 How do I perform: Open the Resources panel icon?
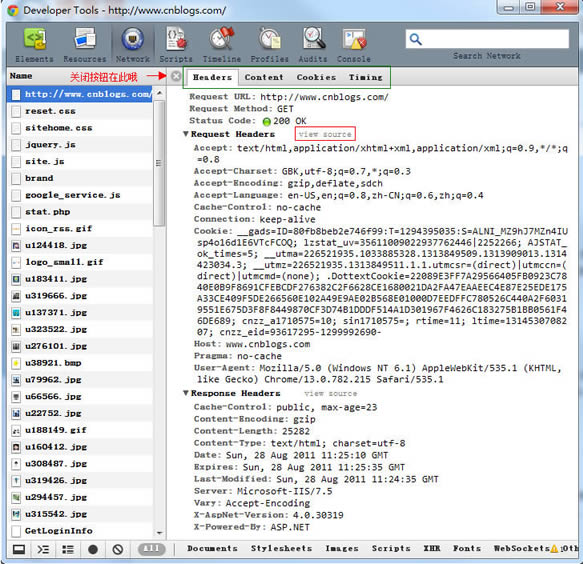85,39
